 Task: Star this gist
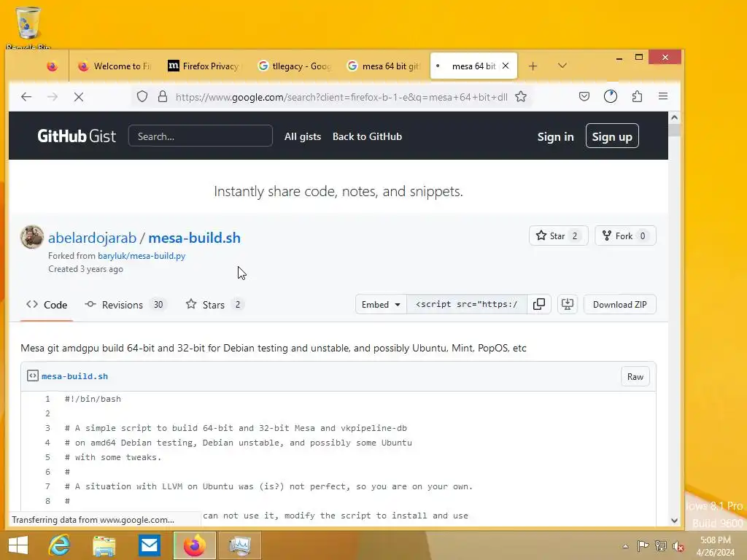pyautogui.click(x=558, y=236)
